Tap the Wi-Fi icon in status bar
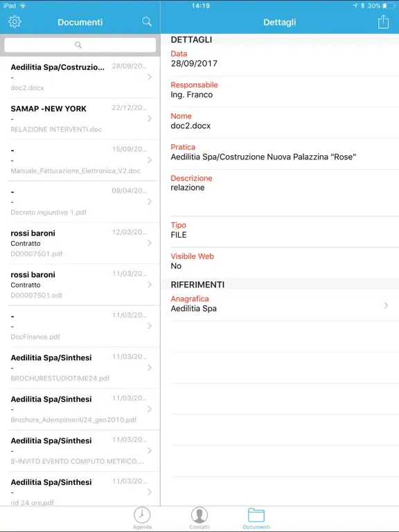399x532 pixels. [x=23, y=6]
